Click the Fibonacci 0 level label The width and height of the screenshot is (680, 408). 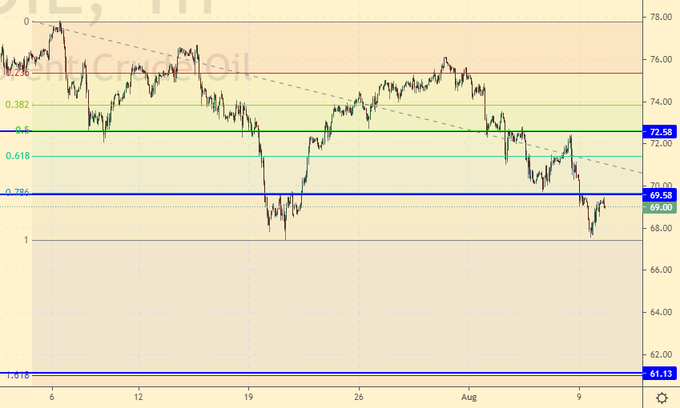26,21
